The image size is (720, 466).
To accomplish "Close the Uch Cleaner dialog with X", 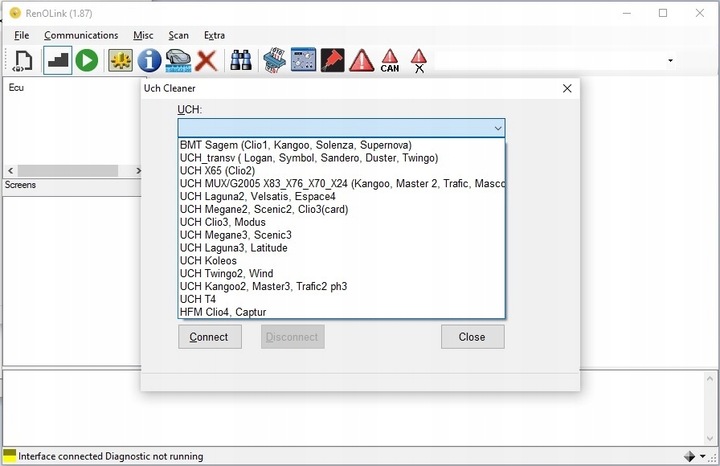I will (x=567, y=88).
